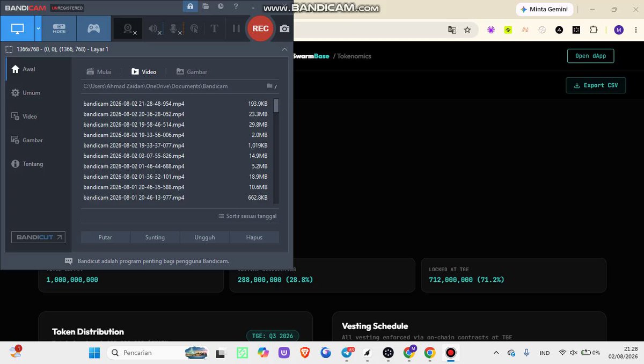Click the Hapus button
The image size is (644, 364).
pyautogui.click(x=254, y=237)
